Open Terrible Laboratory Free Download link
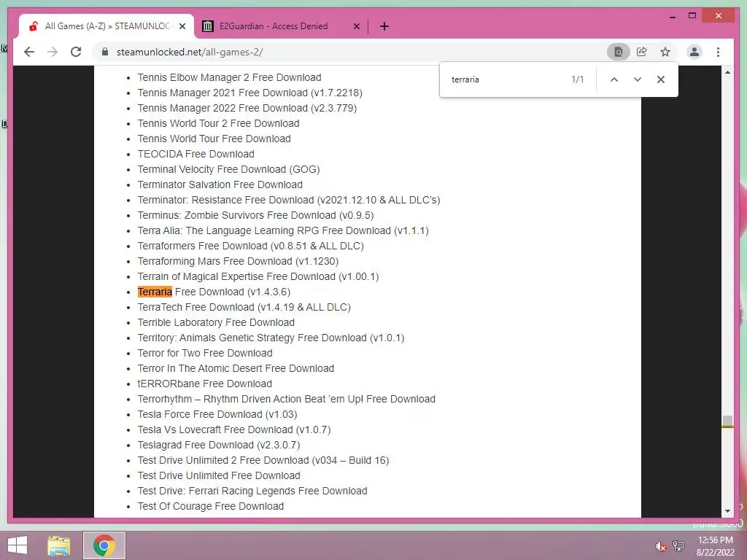The width and height of the screenshot is (747, 560). pyautogui.click(x=216, y=322)
